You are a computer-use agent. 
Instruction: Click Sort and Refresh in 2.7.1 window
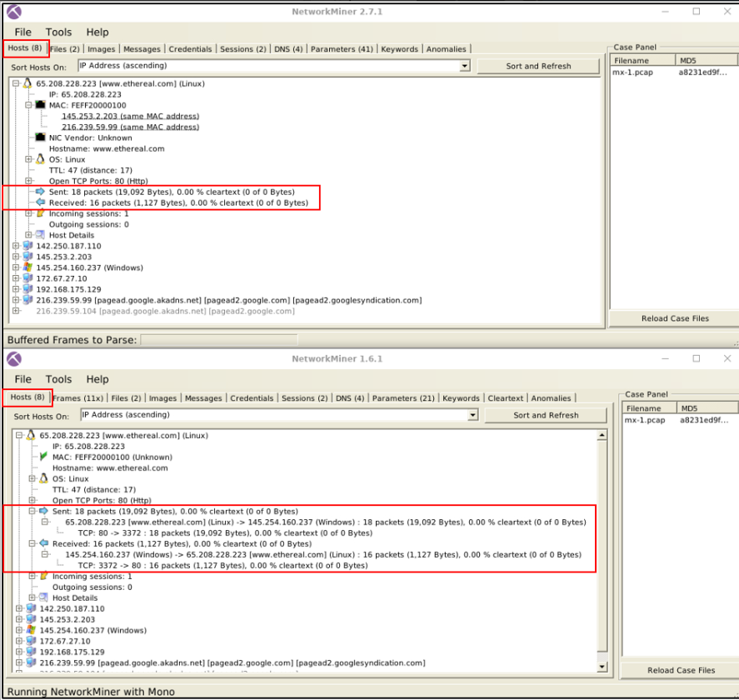click(538, 66)
